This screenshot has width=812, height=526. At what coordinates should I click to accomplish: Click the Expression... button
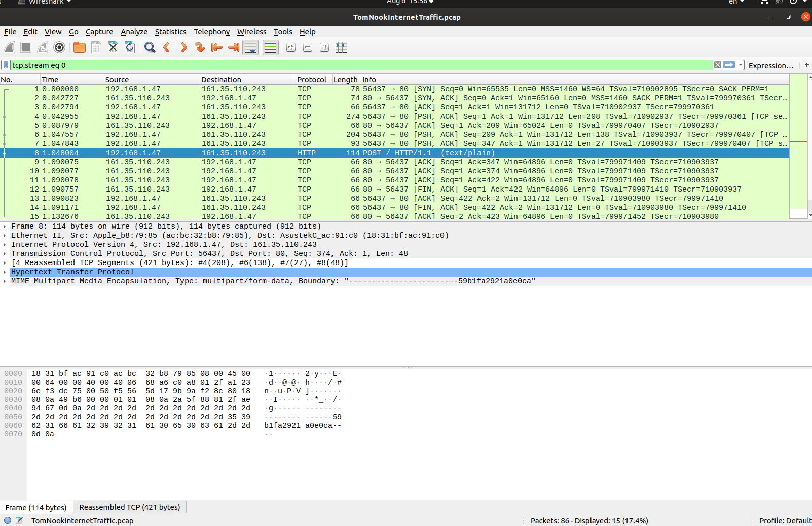(770, 65)
